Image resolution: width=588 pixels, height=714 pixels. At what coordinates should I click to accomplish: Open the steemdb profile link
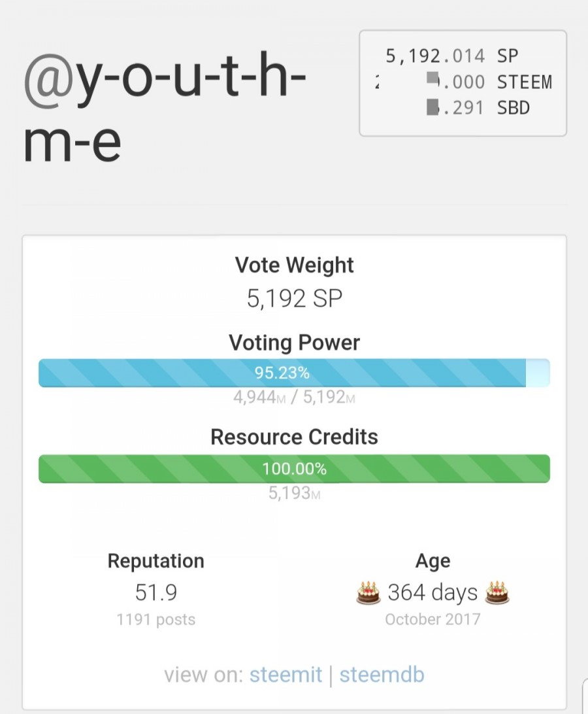tap(382, 674)
